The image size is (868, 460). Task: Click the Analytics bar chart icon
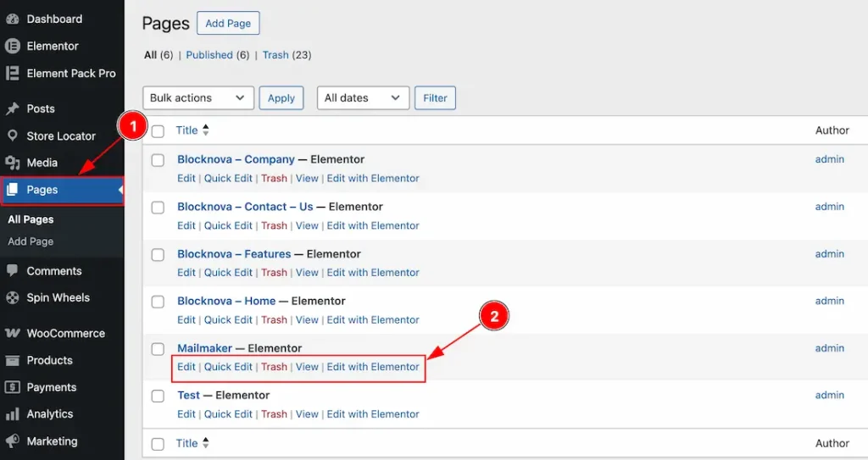(x=13, y=414)
